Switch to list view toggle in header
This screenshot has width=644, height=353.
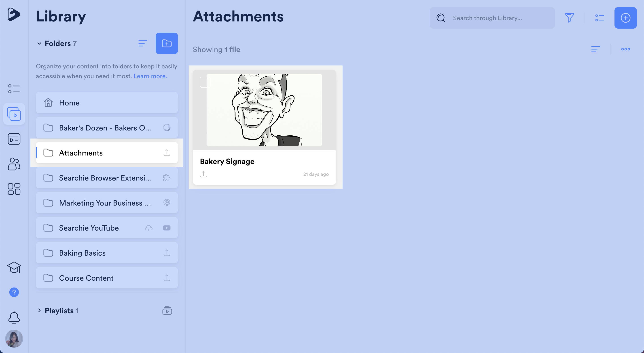pos(600,18)
